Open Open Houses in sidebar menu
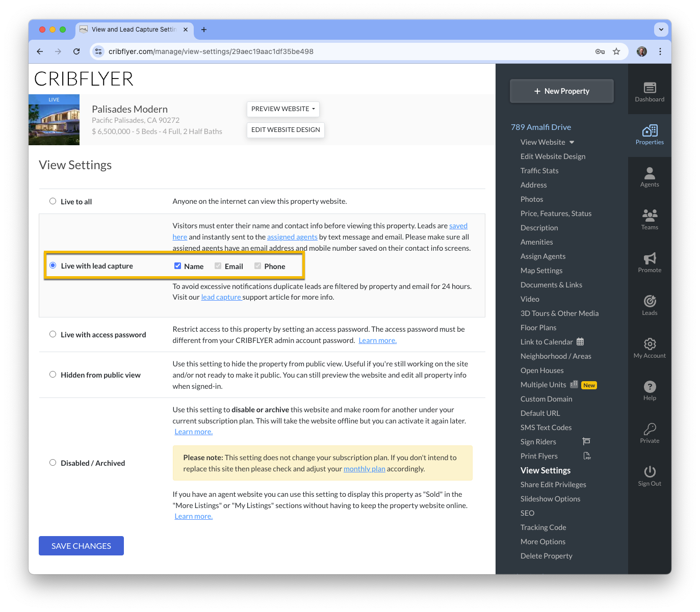700x612 pixels. click(x=542, y=370)
